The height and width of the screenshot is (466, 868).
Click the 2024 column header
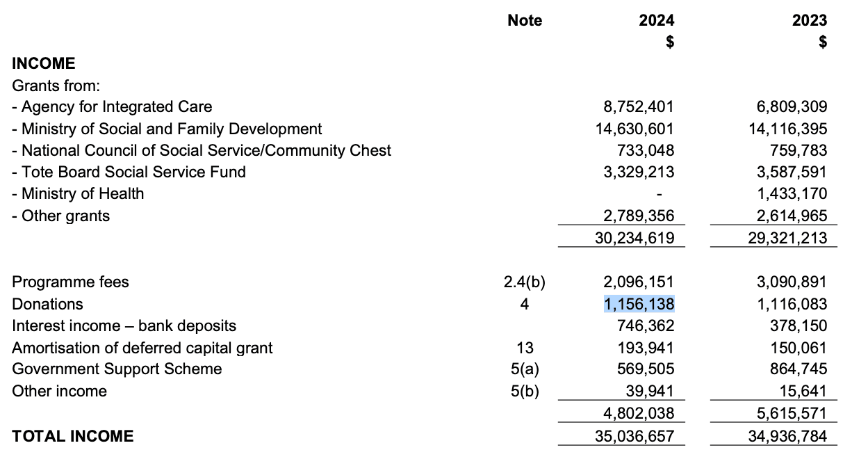tap(656, 20)
